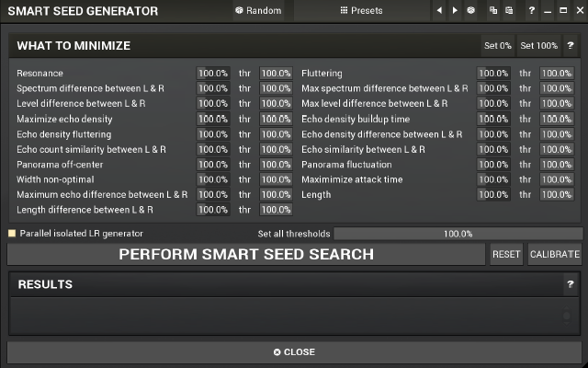Enable Parallel isolated LR generator checkbox
The height and width of the screenshot is (368, 588).
(x=12, y=234)
